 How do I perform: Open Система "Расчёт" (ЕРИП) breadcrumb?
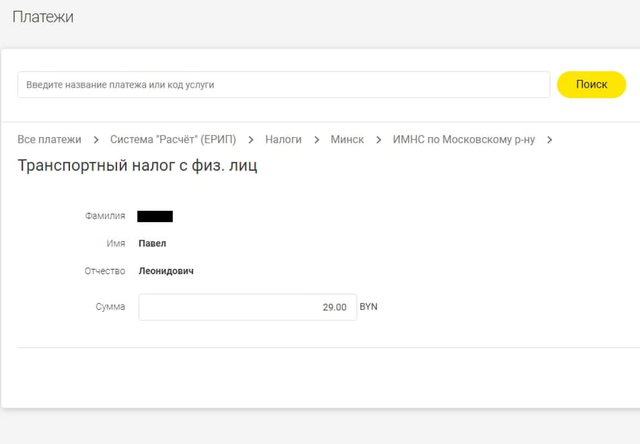(170, 140)
